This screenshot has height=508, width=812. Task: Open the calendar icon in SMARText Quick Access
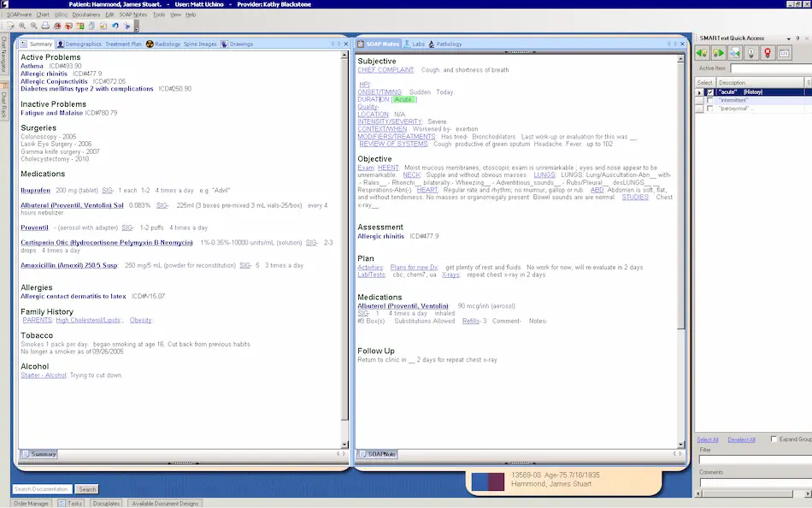(784, 52)
